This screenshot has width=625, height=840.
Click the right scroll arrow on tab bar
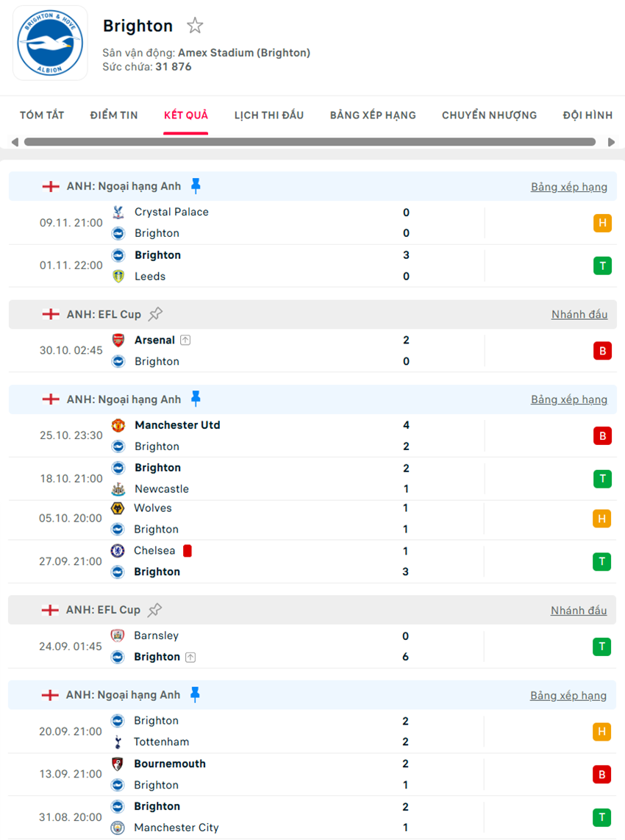click(x=611, y=142)
